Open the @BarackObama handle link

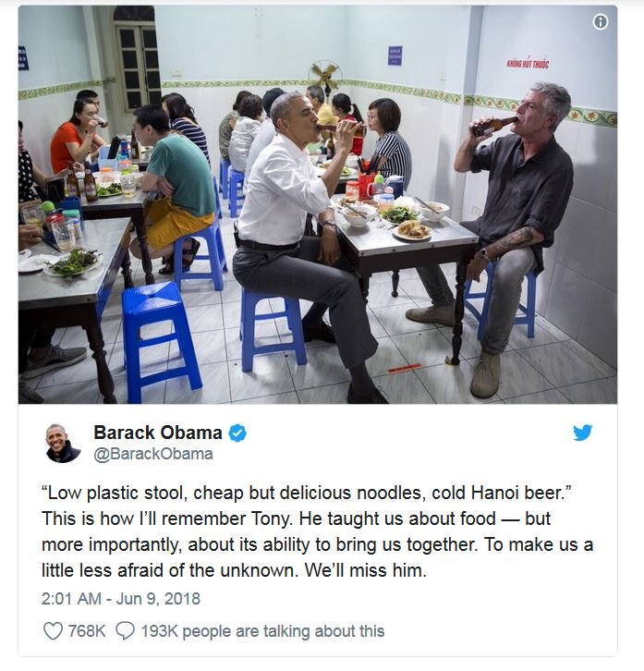pos(153,454)
